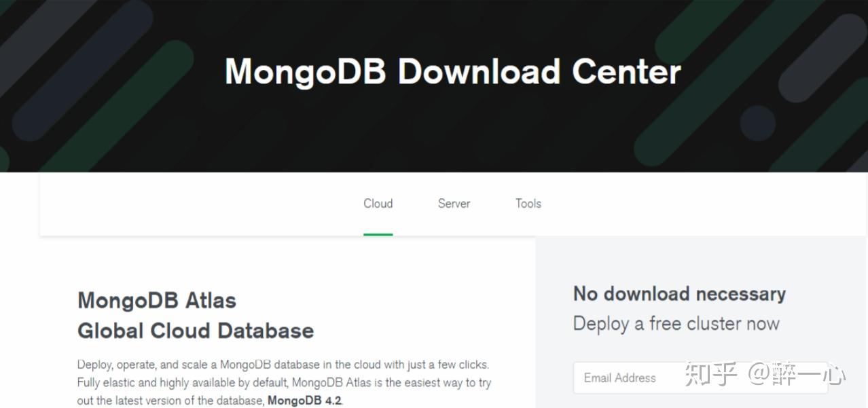Select the bold MongoDB 4.2 text
This screenshot has height=408, width=868.
(x=304, y=400)
